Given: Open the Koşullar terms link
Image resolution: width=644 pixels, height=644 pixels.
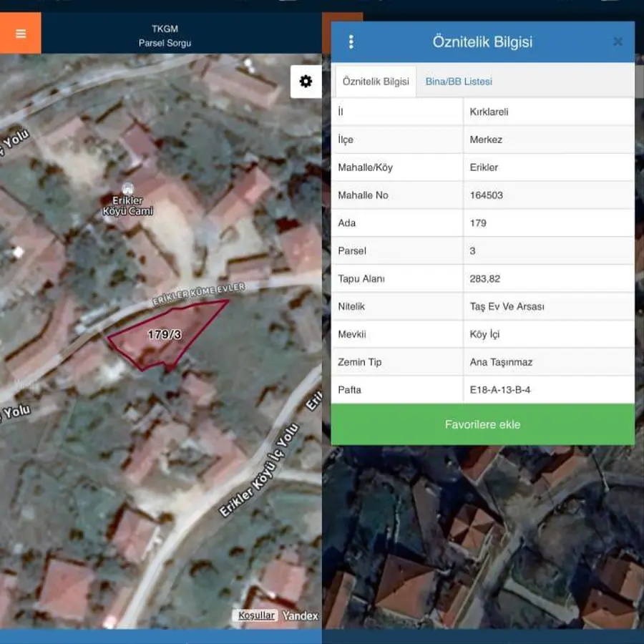Looking at the screenshot, I should [x=256, y=615].
